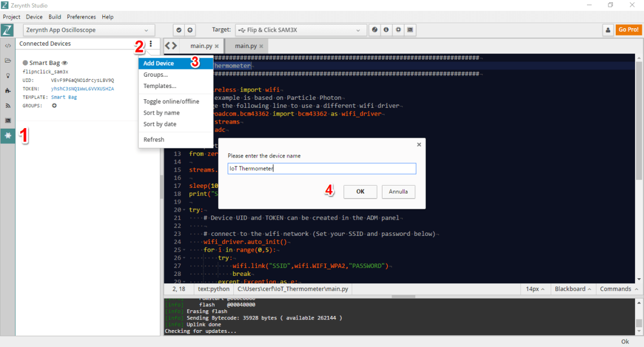Viewport: 644px width, 347px height.
Task: Open the Target device dropdown
Action: click(x=299, y=30)
